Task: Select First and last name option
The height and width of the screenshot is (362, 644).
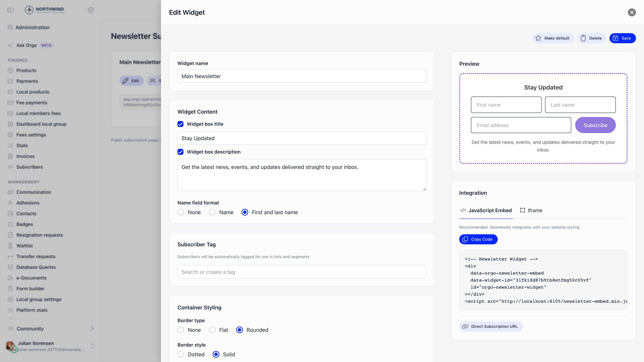Action: [x=245, y=212]
